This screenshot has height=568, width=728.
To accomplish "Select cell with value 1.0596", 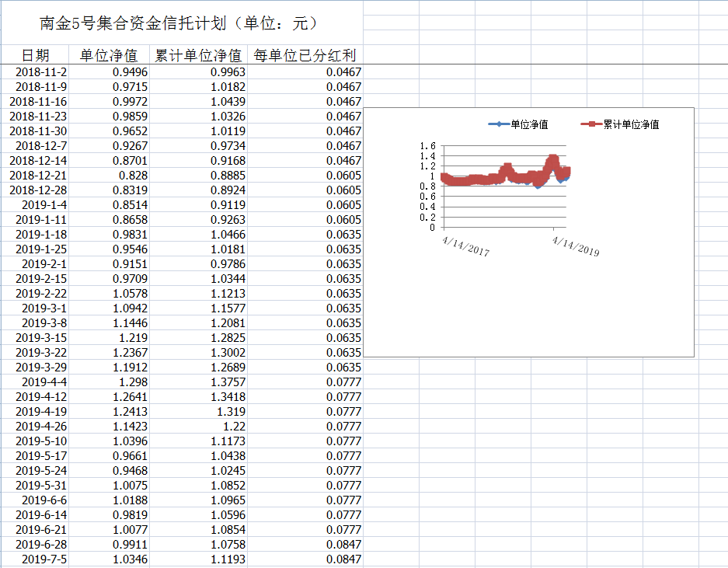I will (x=198, y=515).
